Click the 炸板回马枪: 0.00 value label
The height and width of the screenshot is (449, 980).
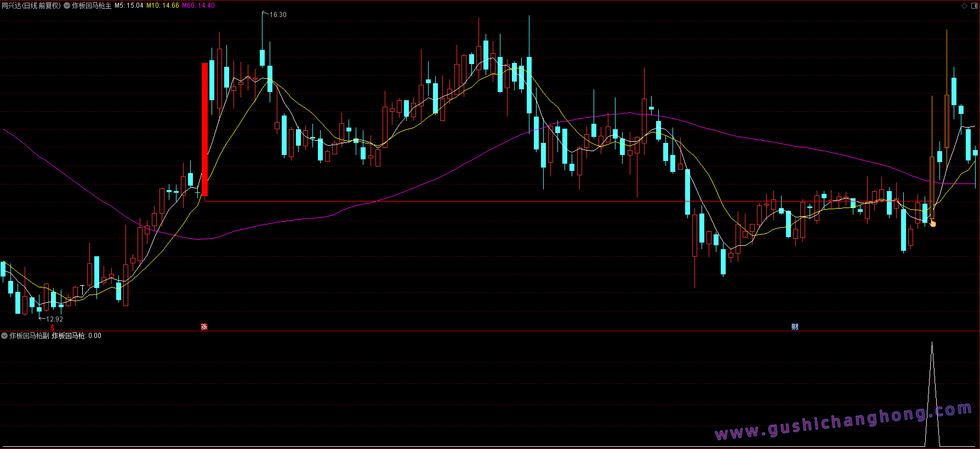pos(76,336)
